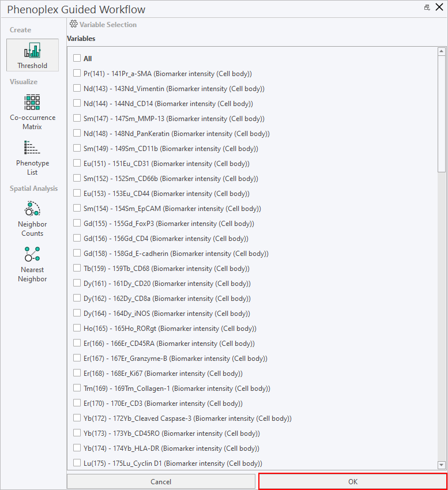Check the All variables checkbox
Image resolution: width=448 pixels, height=490 pixels.
pyautogui.click(x=77, y=58)
